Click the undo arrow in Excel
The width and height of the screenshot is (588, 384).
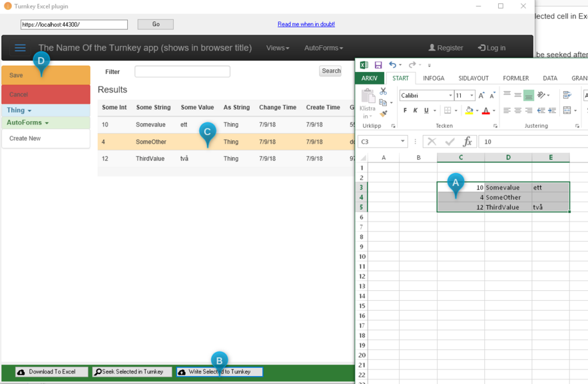(392, 65)
